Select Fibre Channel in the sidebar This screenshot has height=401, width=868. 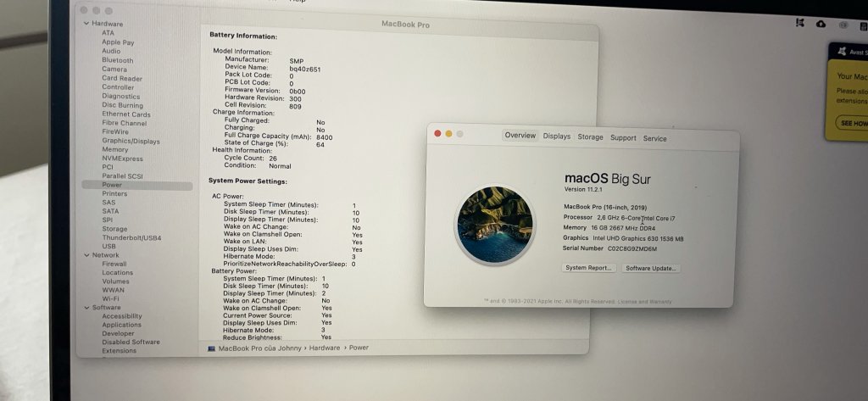point(125,123)
